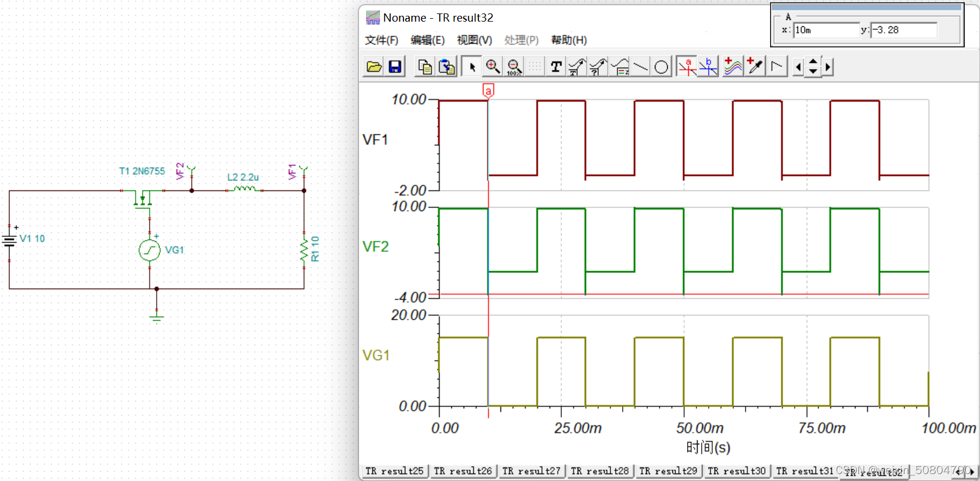Switch to the TR result25 tab
Viewport: 980px width, 481px height.
395,471
